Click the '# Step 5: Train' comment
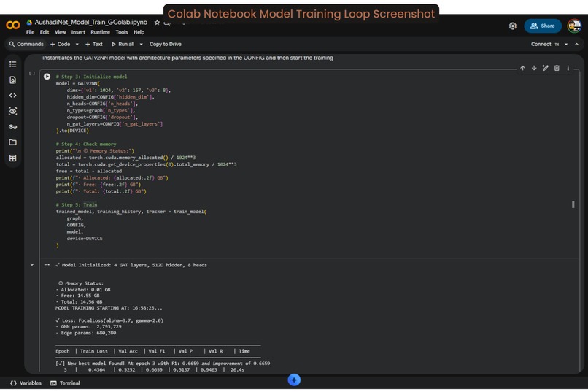Image resolution: width=588 pixels, height=392 pixels. click(77, 205)
